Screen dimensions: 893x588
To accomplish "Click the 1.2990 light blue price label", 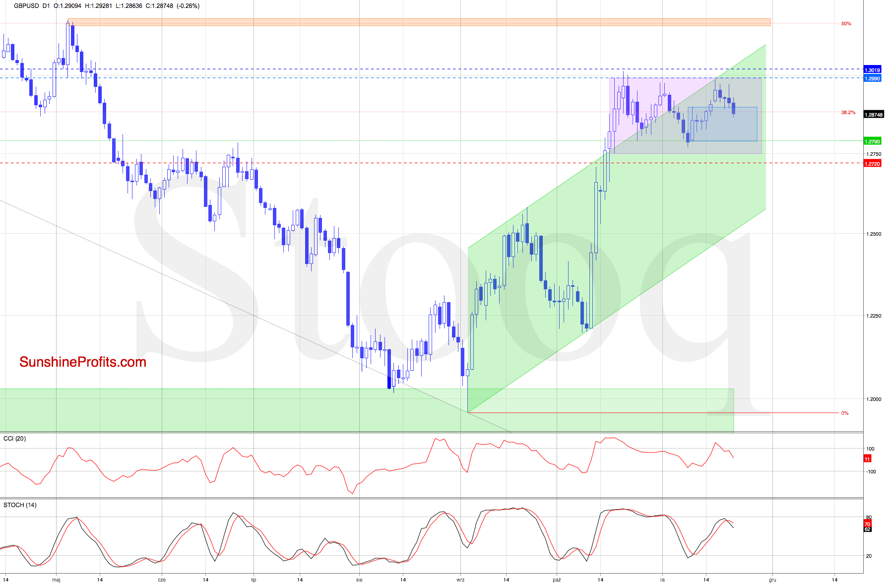I will [x=873, y=78].
